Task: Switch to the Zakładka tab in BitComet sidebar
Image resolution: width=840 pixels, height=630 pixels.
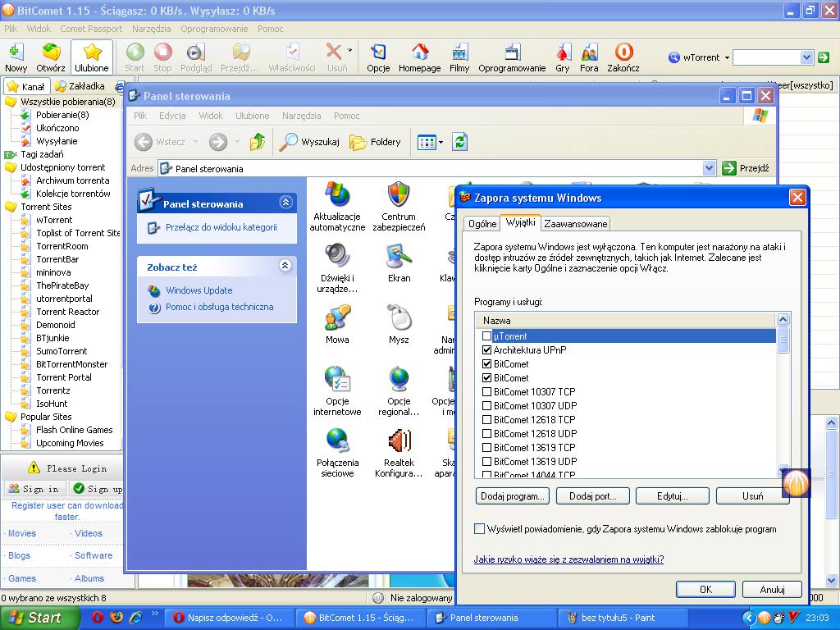Action: [81, 85]
